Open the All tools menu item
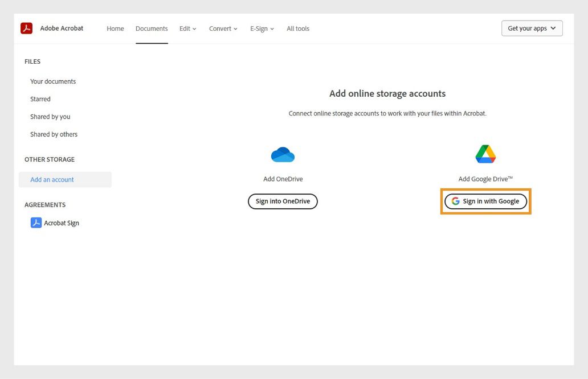This screenshot has height=379, width=588. tap(297, 28)
